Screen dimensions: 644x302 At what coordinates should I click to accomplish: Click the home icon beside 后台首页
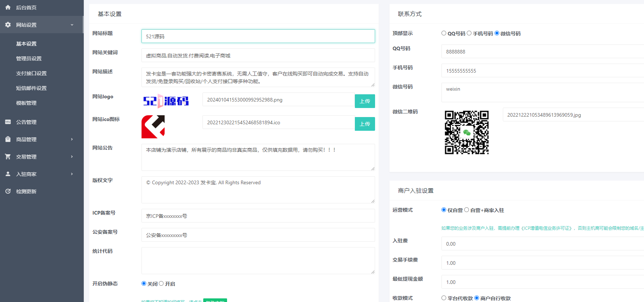point(8,7)
